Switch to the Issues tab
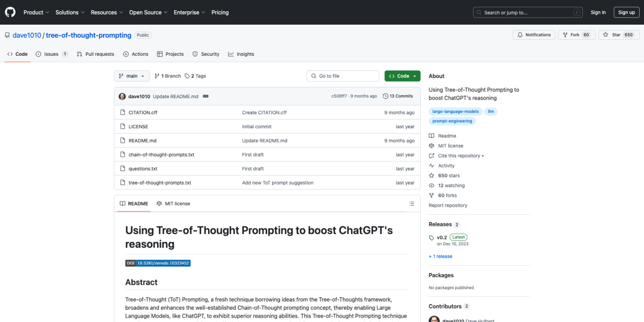This screenshot has width=644, height=322. pyautogui.click(x=52, y=54)
